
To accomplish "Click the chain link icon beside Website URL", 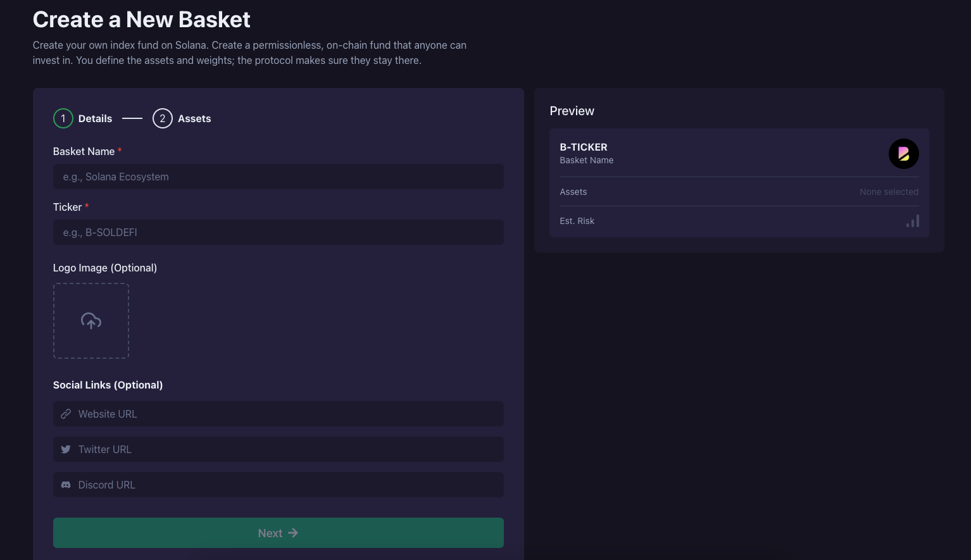I will 66,414.
